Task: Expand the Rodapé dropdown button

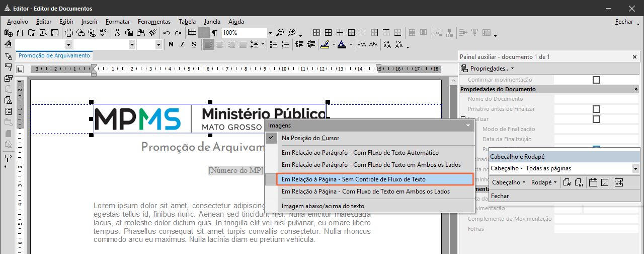Action: (x=544, y=182)
